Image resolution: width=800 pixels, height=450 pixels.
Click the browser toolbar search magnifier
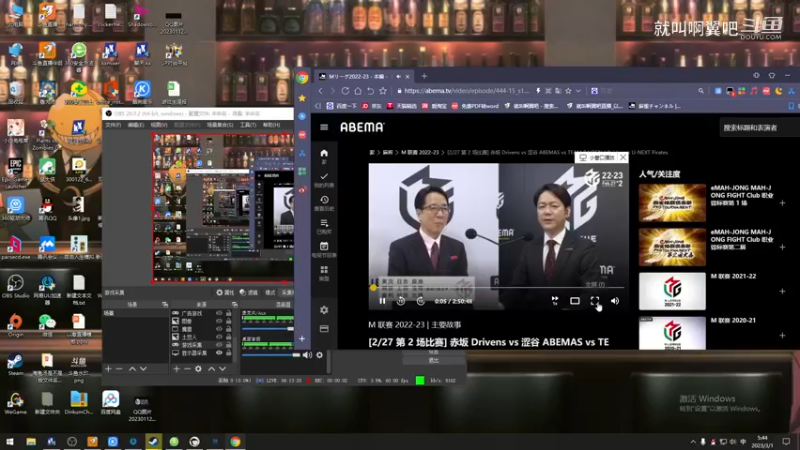pyautogui.click(x=701, y=91)
